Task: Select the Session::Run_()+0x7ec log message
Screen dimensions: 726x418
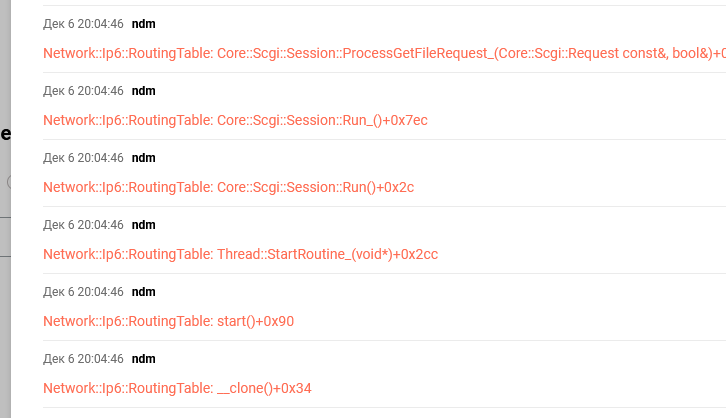Action: tap(235, 120)
